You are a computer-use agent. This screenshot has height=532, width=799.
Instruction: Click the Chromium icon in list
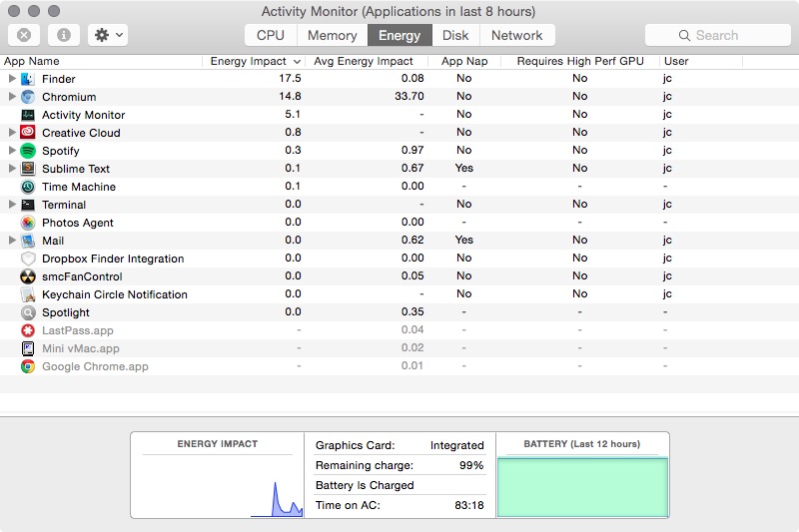[x=28, y=97]
